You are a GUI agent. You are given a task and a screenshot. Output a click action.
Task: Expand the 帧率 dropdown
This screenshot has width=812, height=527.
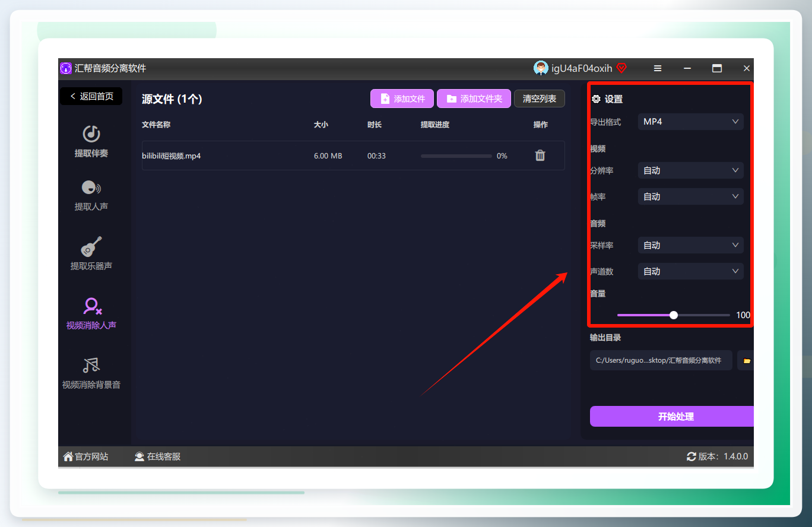691,196
